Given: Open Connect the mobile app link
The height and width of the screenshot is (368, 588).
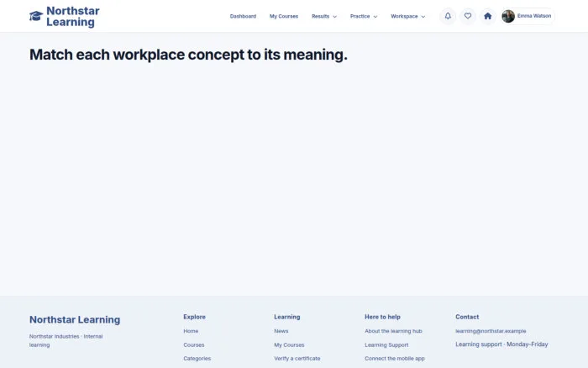Looking at the screenshot, I should coord(395,358).
